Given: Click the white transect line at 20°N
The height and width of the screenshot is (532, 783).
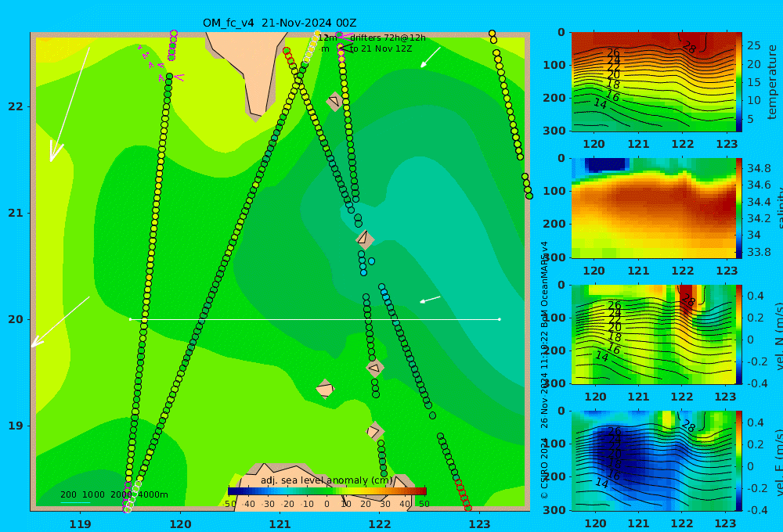Looking at the screenshot, I should [315, 319].
